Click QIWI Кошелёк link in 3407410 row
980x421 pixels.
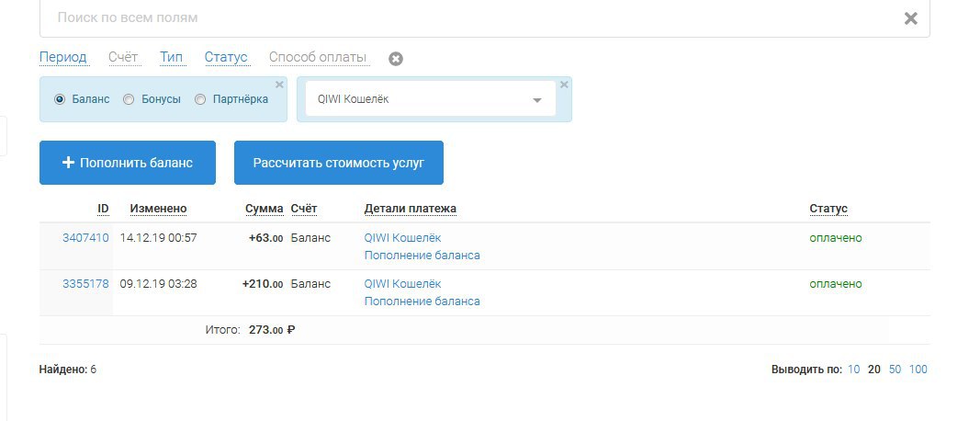tap(402, 238)
